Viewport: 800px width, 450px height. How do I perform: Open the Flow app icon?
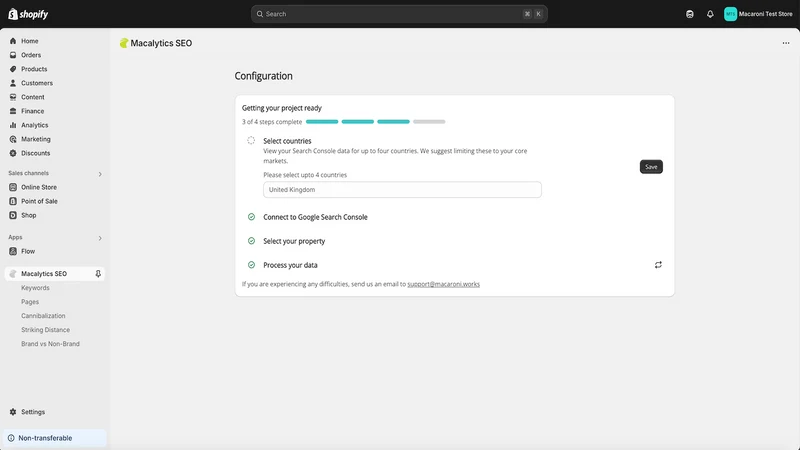13,252
